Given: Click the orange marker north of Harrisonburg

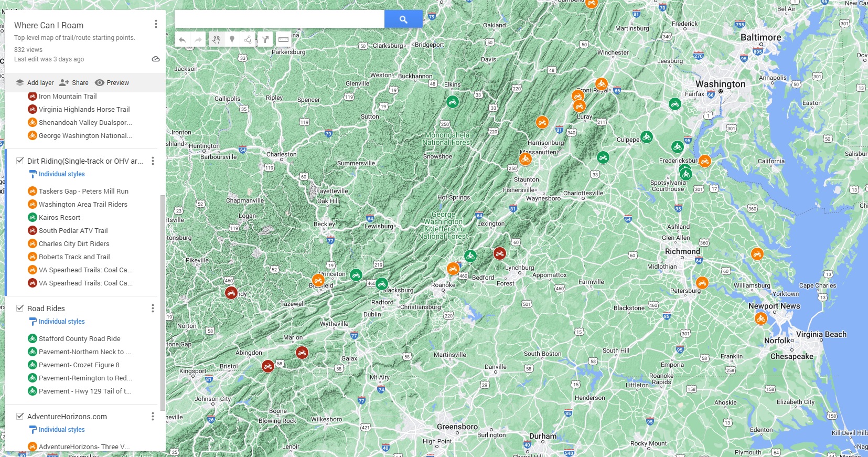Looking at the screenshot, I should (542, 122).
